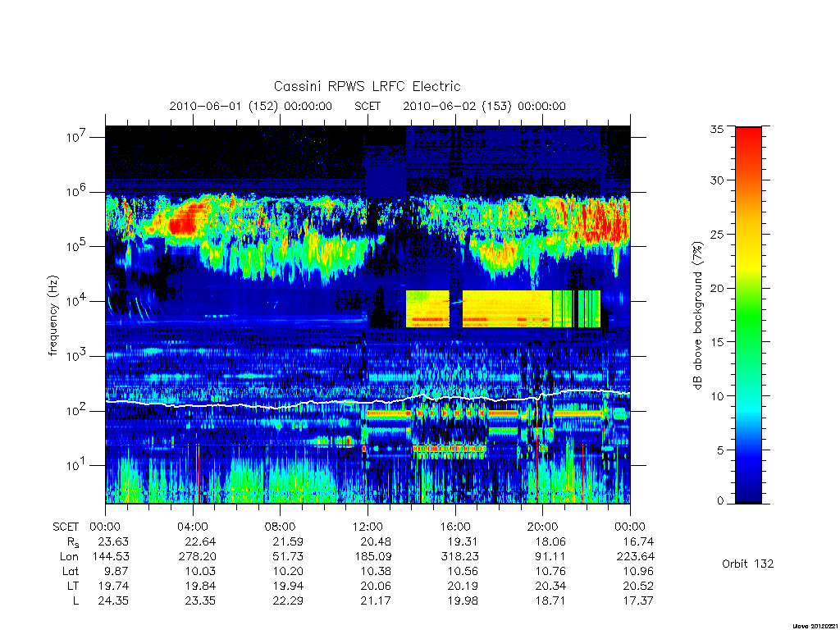Click the longitude value "144.53"
This screenshot has height=630, width=840.
point(111,557)
